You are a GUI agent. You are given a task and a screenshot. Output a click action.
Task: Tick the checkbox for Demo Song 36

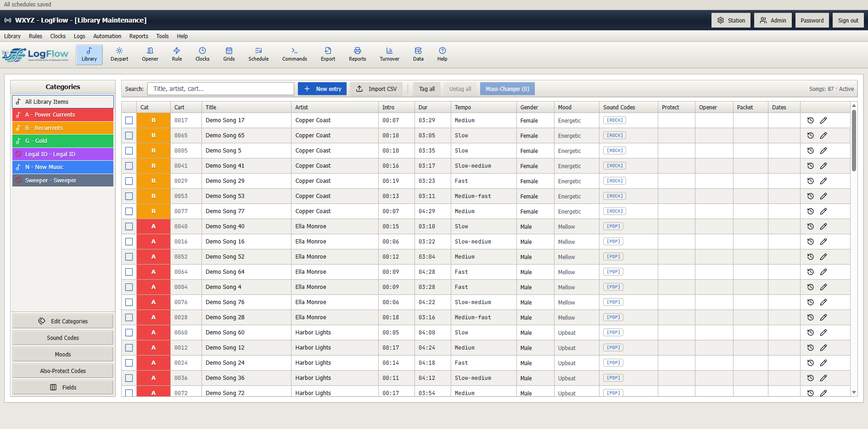[129, 378]
